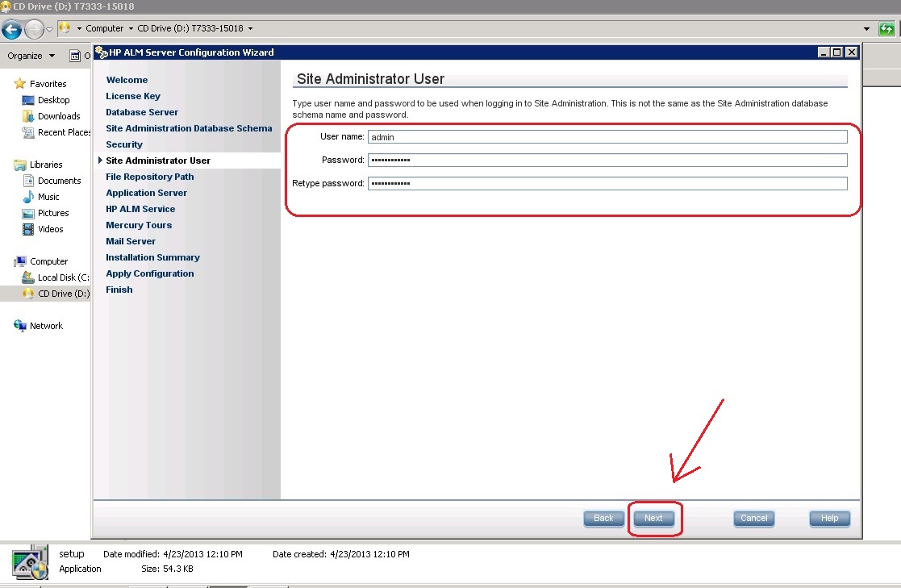Select the Welcome wizard step

tap(127, 80)
